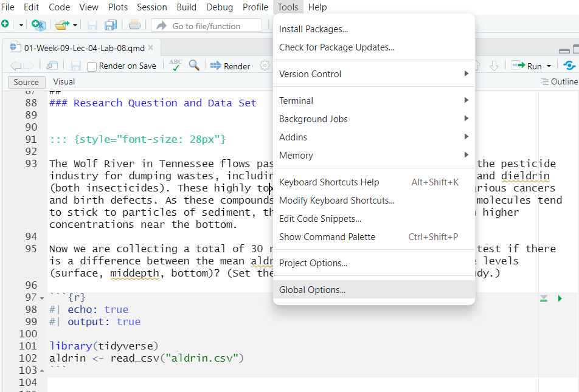Collapse the code chunk at line 97

point(41,298)
